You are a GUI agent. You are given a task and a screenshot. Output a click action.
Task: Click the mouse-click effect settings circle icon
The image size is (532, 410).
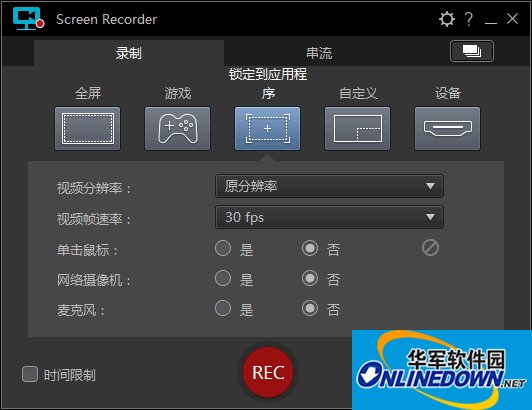click(430, 248)
